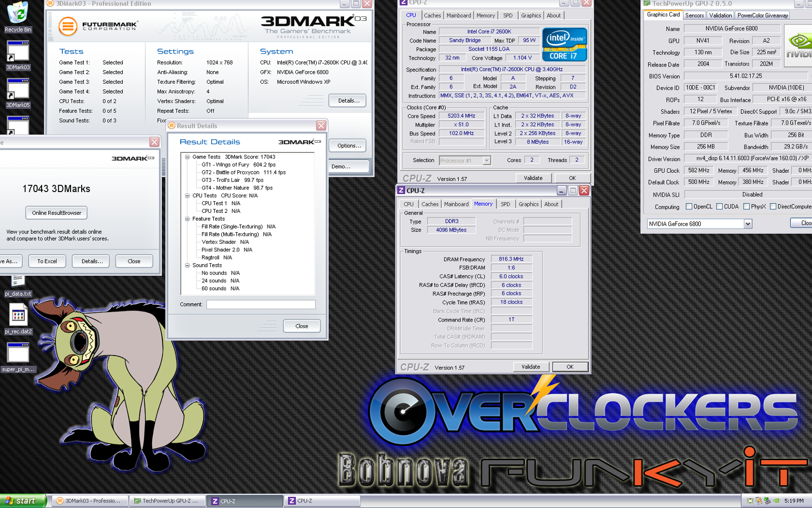Image resolution: width=812 pixels, height=508 pixels.
Task: Close the CPU-Z memory window
Action: click(584, 190)
